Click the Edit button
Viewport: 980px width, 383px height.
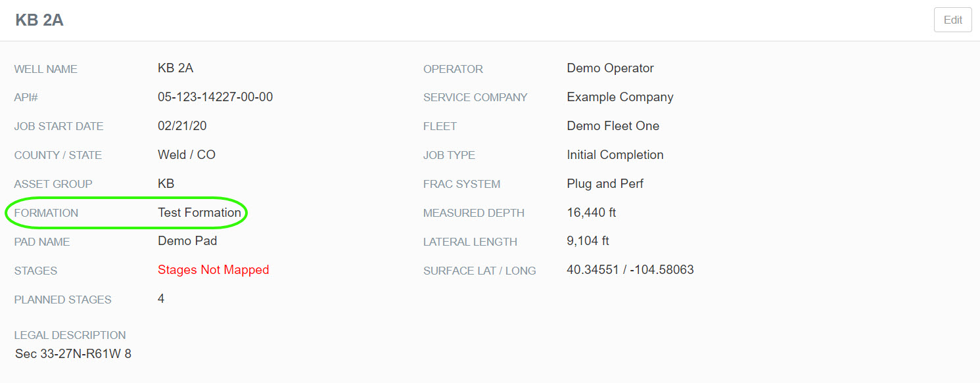[x=952, y=20]
